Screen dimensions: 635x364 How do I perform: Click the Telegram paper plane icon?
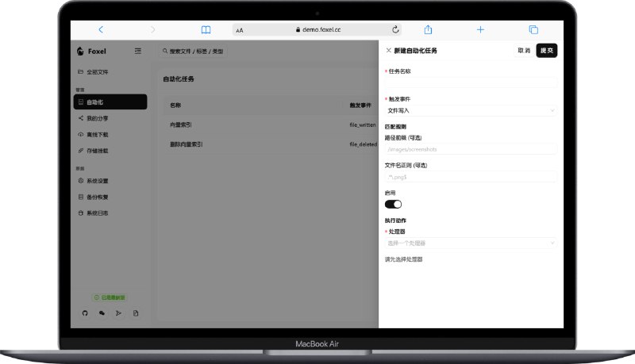pyautogui.click(x=119, y=313)
